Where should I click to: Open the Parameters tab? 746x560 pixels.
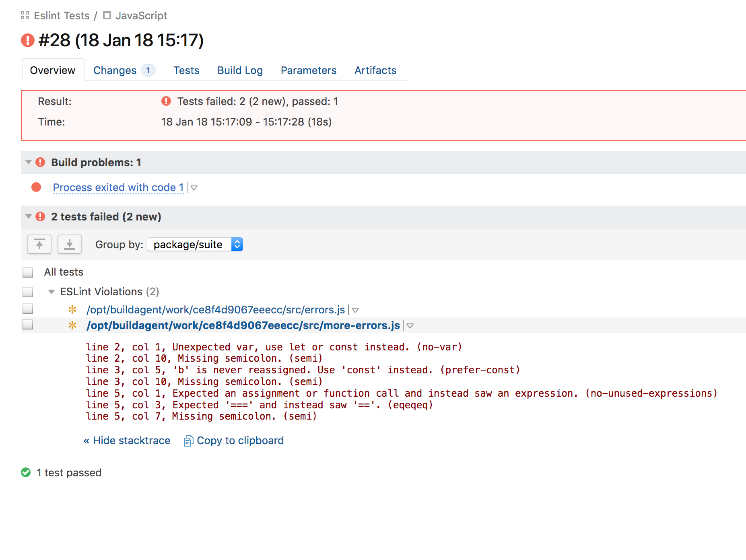[309, 70]
